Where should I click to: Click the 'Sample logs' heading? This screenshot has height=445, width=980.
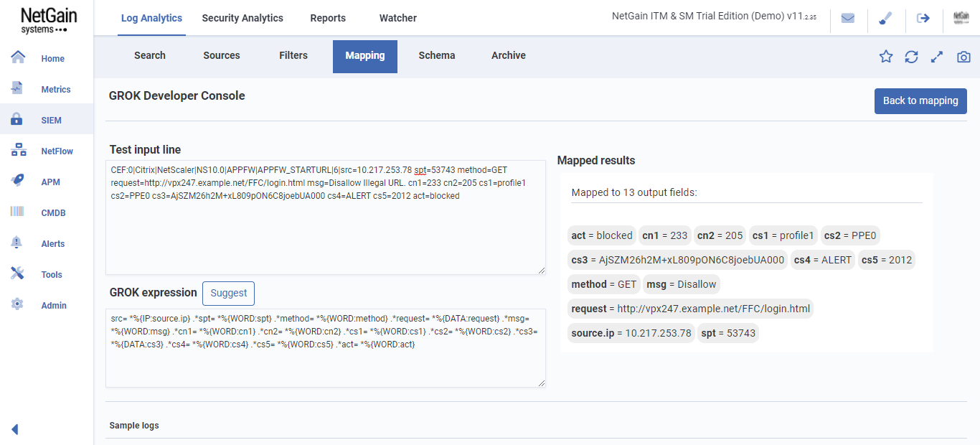click(134, 426)
